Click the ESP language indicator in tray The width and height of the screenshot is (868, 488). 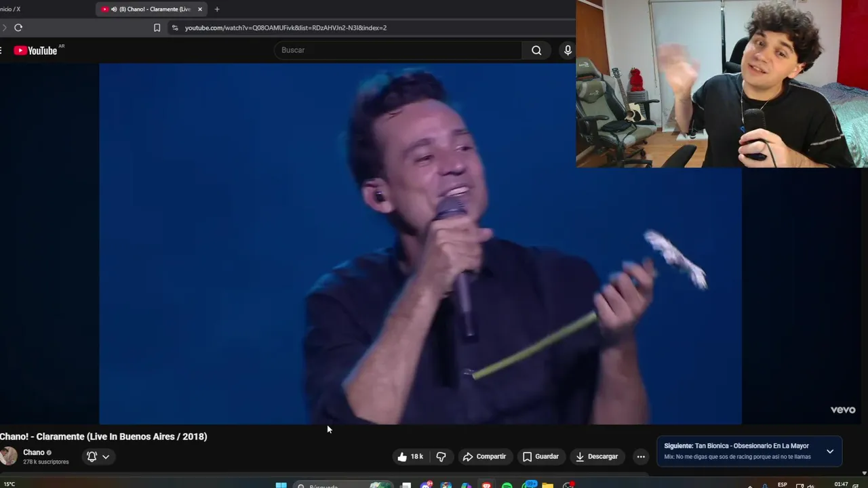pos(783,485)
